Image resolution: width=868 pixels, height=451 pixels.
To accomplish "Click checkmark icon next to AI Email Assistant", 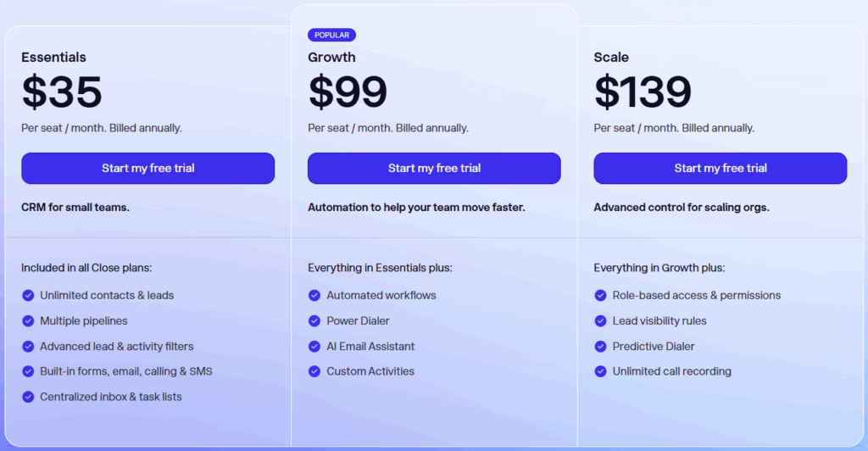I will point(314,346).
